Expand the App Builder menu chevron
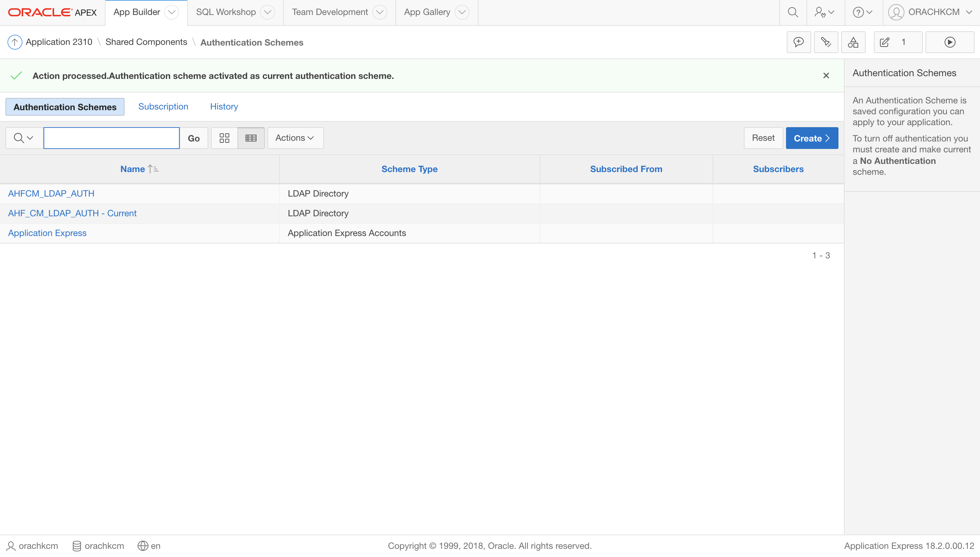This screenshot has height=557, width=980. [x=171, y=12]
